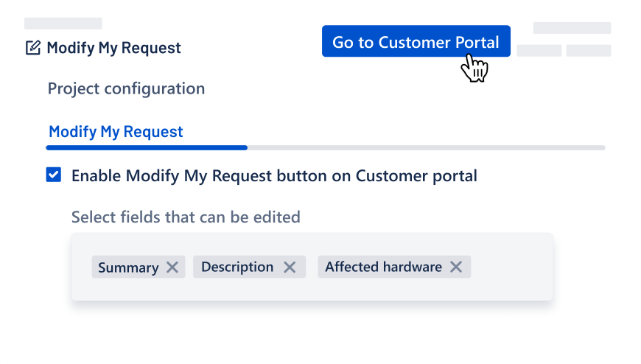Remove the Summary field tag

[x=172, y=267]
